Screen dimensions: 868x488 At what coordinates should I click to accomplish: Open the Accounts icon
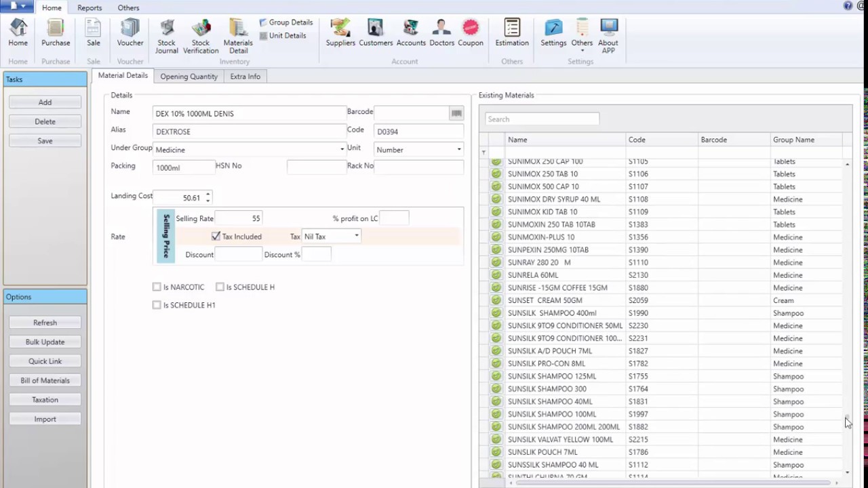[x=411, y=33]
